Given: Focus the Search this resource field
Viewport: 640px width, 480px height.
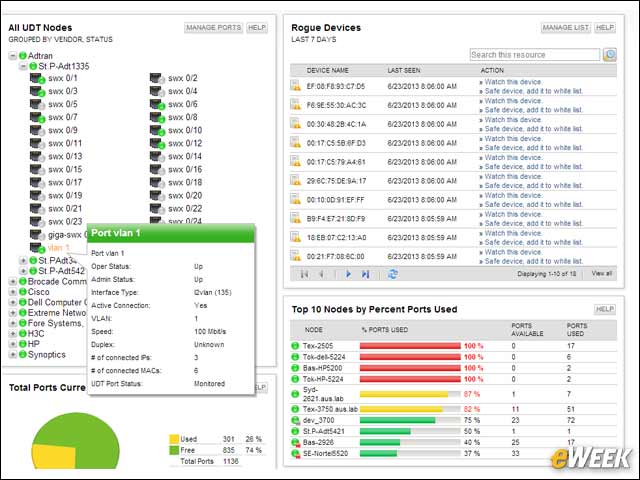Looking at the screenshot, I should pyautogui.click(x=535, y=55).
